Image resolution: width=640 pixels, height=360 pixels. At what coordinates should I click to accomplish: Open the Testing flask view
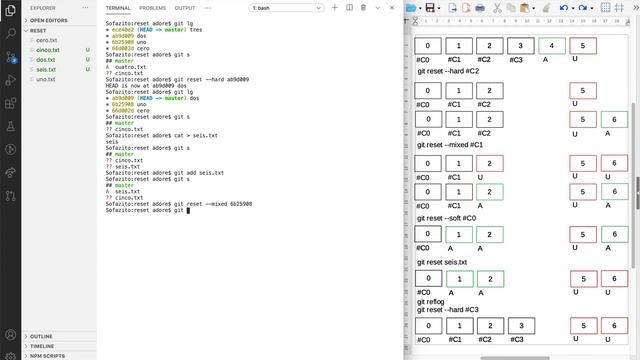pos(11,127)
